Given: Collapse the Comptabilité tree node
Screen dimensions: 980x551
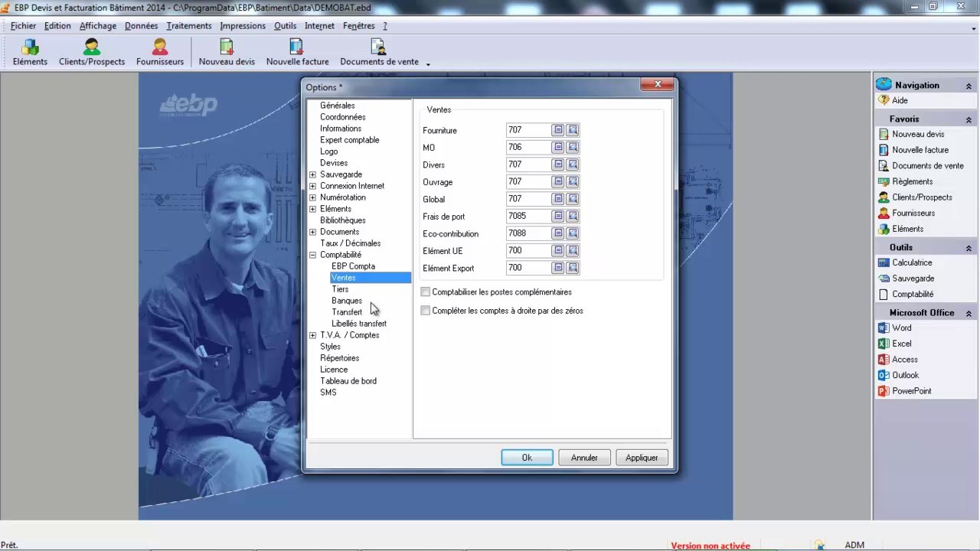Looking at the screenshot, I should coord(312,255).
